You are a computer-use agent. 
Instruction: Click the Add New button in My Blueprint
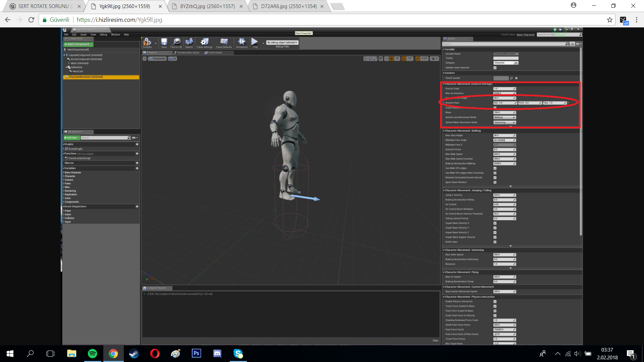72,138
